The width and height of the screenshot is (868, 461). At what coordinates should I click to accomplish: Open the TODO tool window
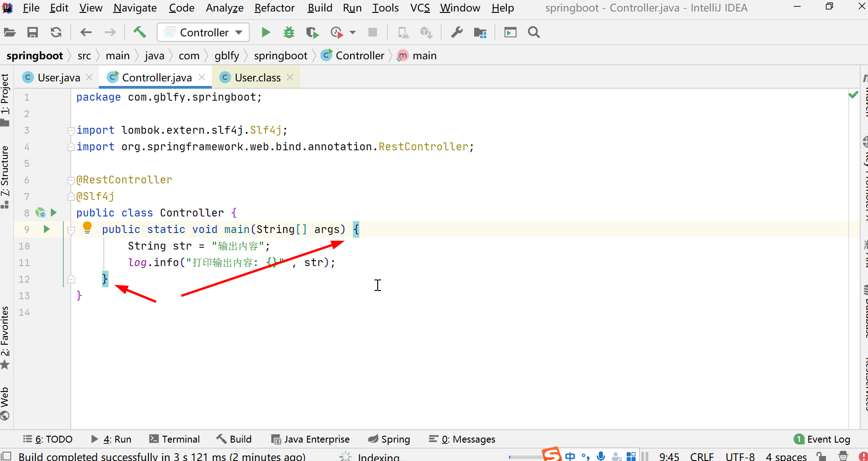coord(48,439)
